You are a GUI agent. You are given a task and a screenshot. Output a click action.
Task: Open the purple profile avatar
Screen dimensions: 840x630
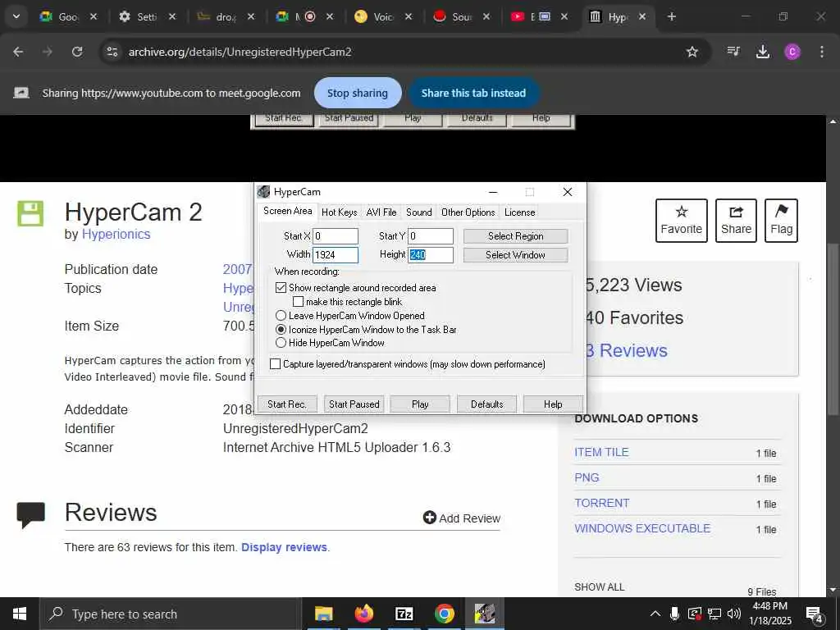(x=792, y=52)
